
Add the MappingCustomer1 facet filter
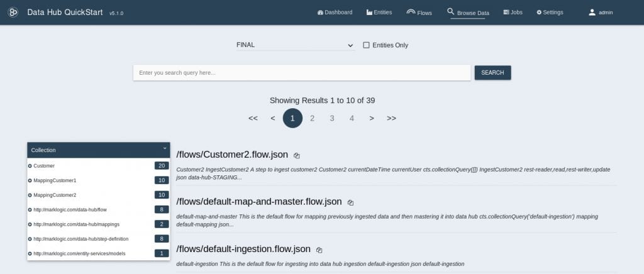[30, 180]
